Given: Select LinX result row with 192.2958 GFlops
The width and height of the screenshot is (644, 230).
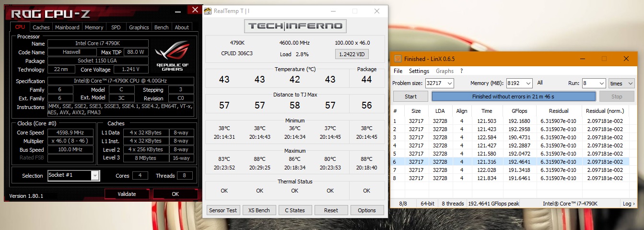Looking at the screenshot, I should point(511,129).
